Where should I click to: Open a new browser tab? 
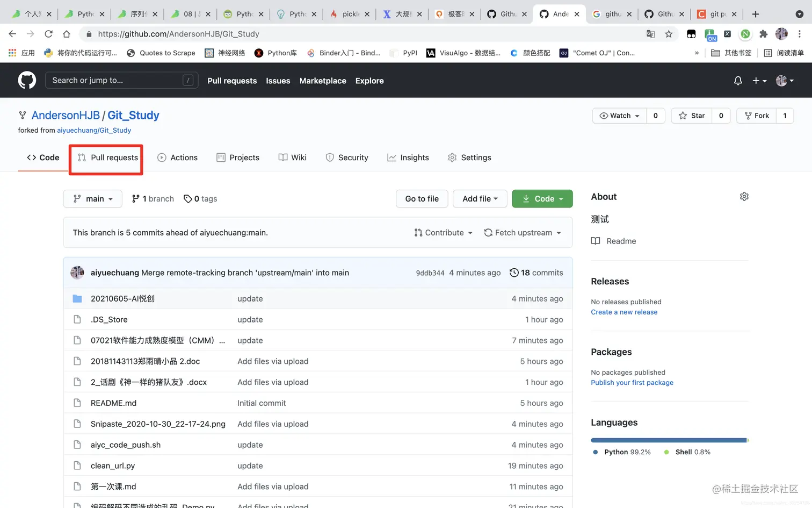tap(755, 14)
